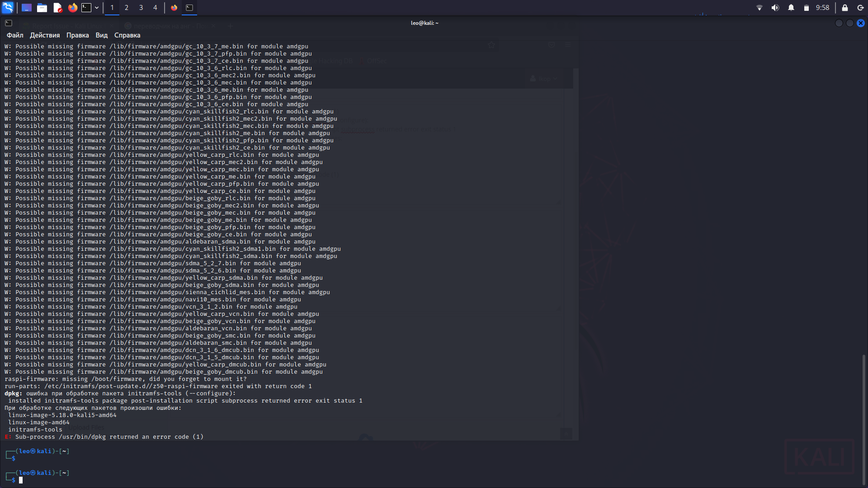Switch to workspace 4

(x=155, y=8)
